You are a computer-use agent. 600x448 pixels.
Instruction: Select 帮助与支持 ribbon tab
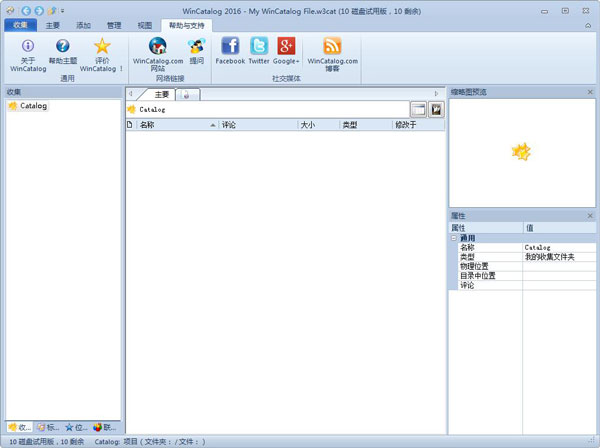(x=187, y=25)
